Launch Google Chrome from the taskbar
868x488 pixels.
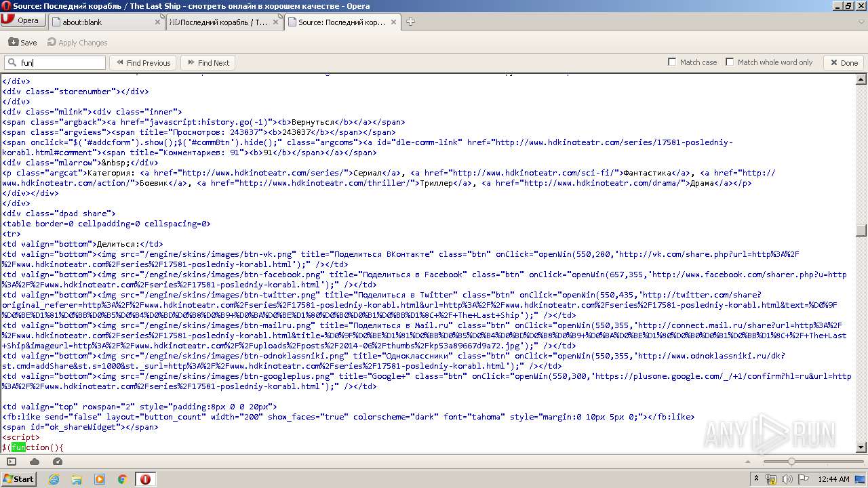click(123, 479)
